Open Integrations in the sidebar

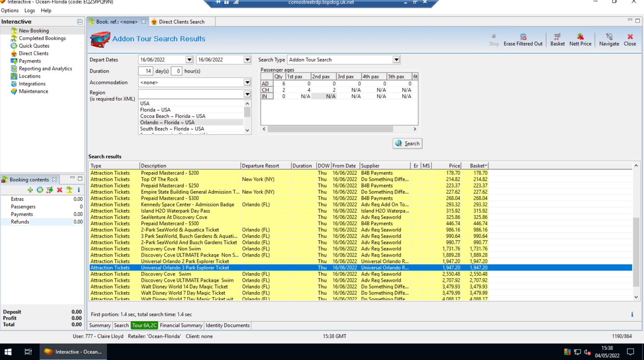click(x=32, y=84)
